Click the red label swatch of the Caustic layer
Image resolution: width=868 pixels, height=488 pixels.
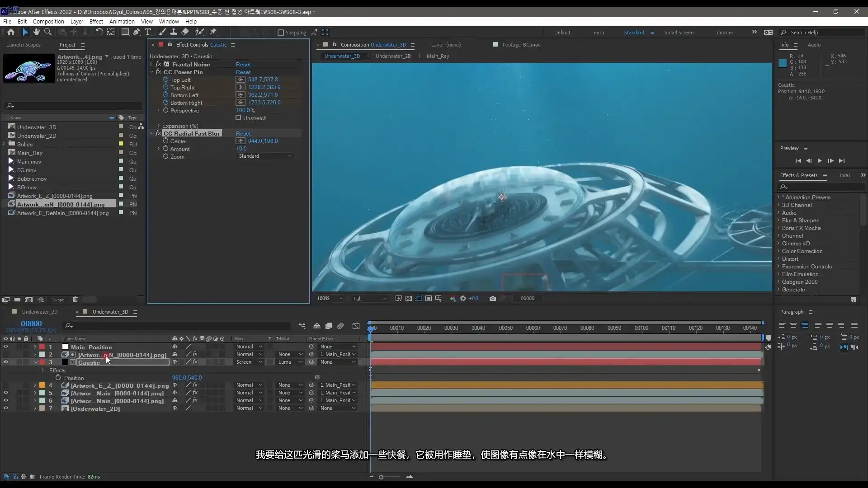tap(42, 362)
